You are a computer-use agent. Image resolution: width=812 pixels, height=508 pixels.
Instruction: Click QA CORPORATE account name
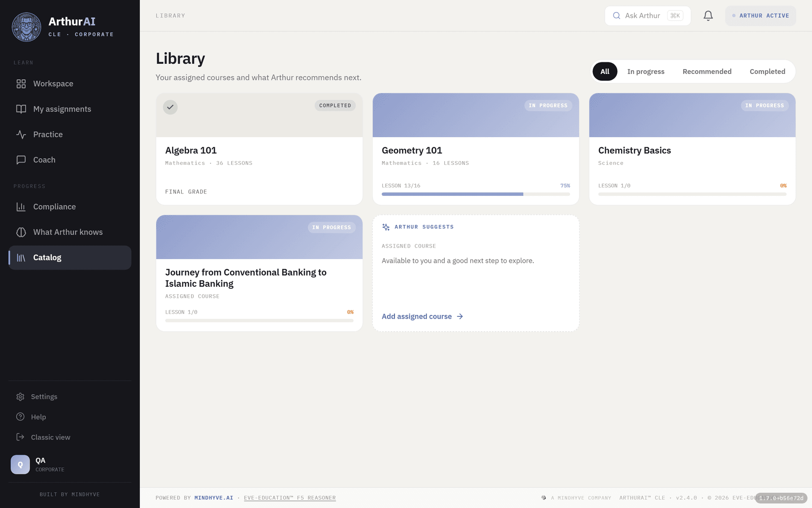(x=50, y=465)
